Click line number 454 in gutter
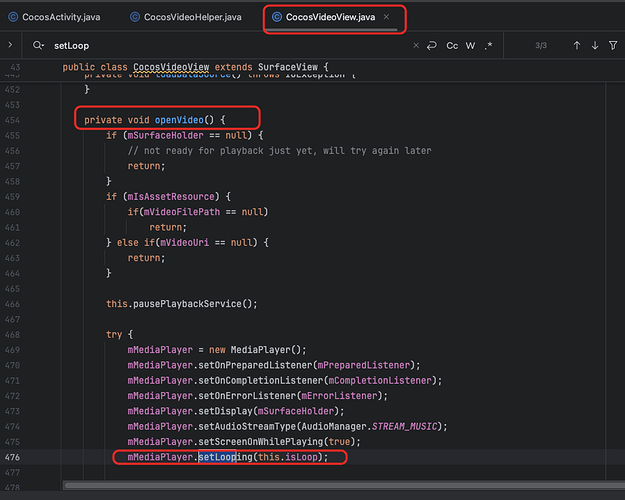Image resolution: width=625 pixels, height=500 pixels. point(12,120)
